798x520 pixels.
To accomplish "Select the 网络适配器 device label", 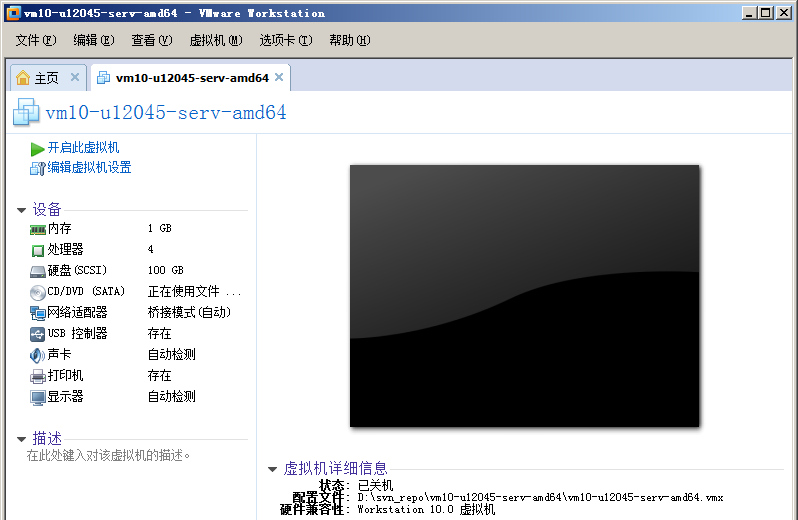I will (x=77, y=312).
